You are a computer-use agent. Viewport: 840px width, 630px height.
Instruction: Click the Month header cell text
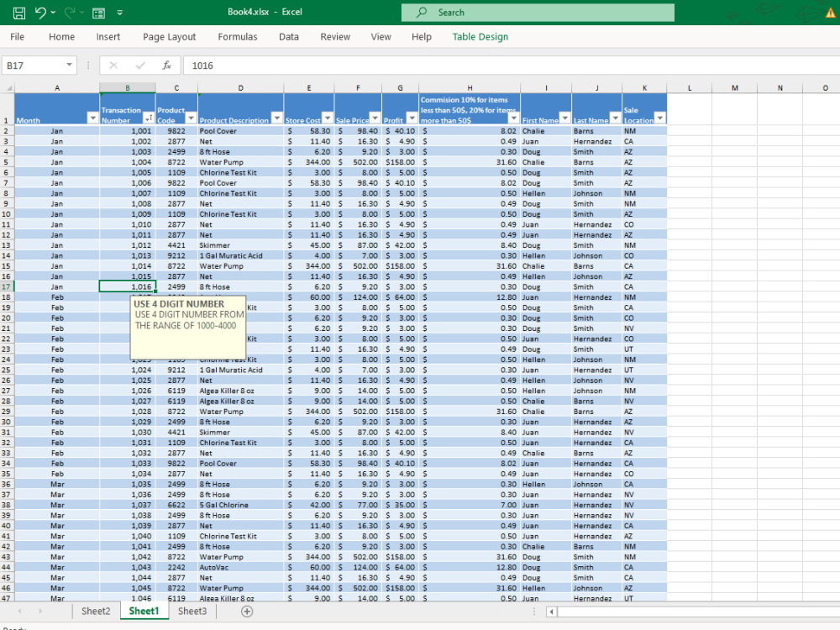(x=28, y=120)
